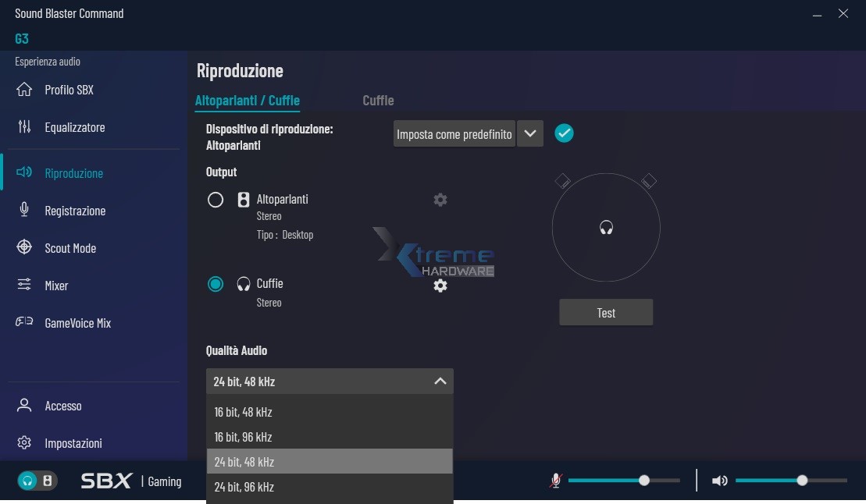The width and height of the screenshot is (866, 504).
Task: Expand the Imposta come predefinito dropdown arrow
Action: pos(530,133)
